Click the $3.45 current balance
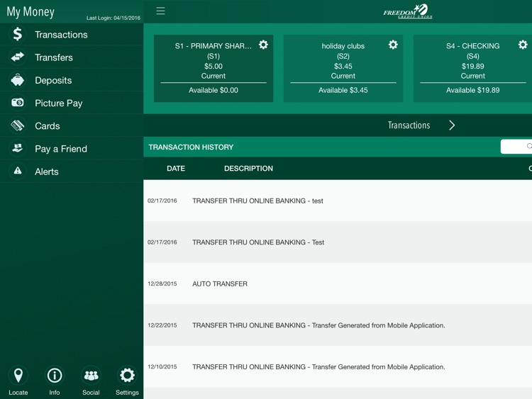The width and height of the screenshot is (532, 399). click(x=343, y=66)
